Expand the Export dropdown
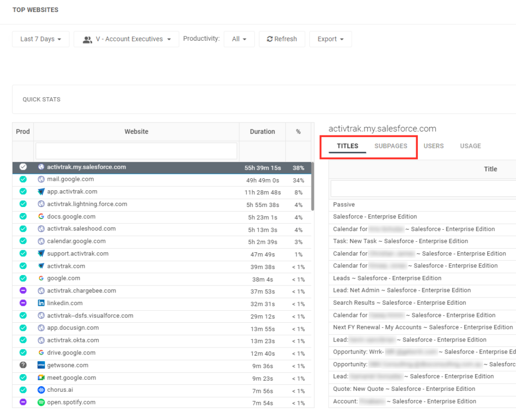516x420 pixels. click(x=330, y=39)
